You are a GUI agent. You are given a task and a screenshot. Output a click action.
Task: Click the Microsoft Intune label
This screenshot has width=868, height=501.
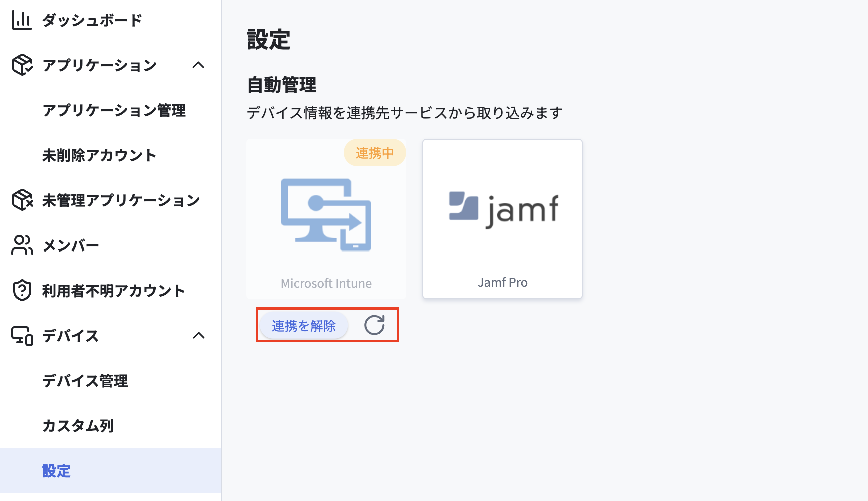(326, 284)
